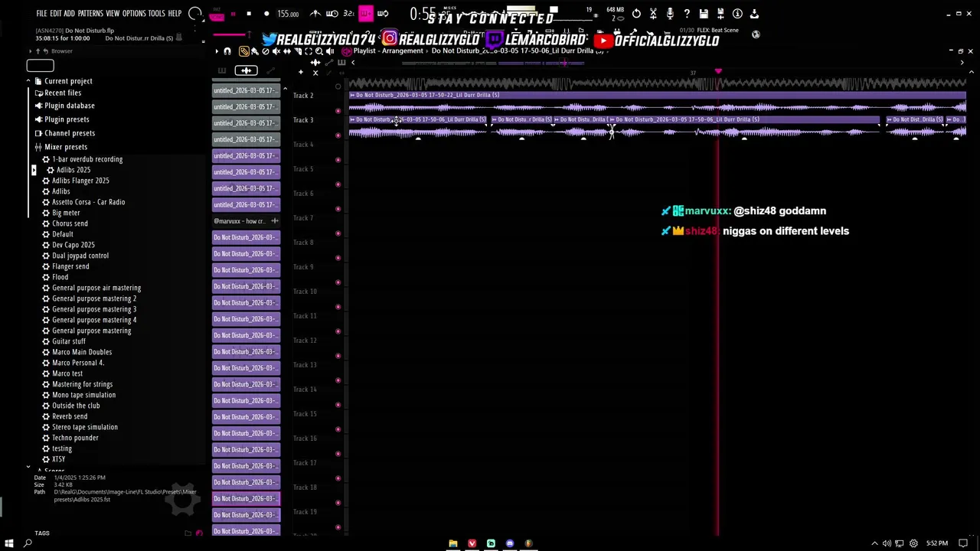Viewport: 980px width, 551px height.
Task: Click the export download icon
Action: point(754,14)
